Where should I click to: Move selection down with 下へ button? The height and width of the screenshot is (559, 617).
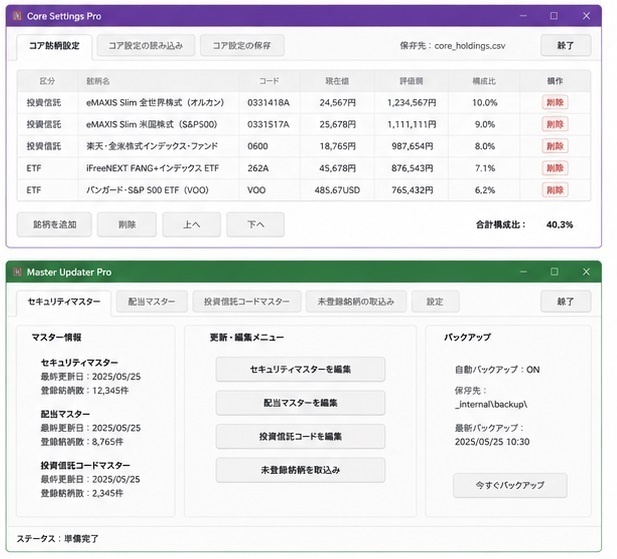tap(255, 225)
